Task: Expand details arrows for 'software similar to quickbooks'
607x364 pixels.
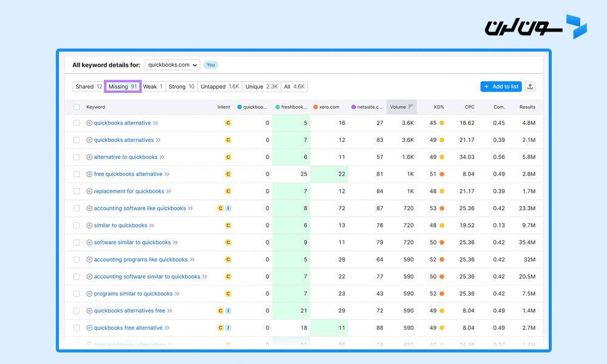Action: click(x=175, y=243)
